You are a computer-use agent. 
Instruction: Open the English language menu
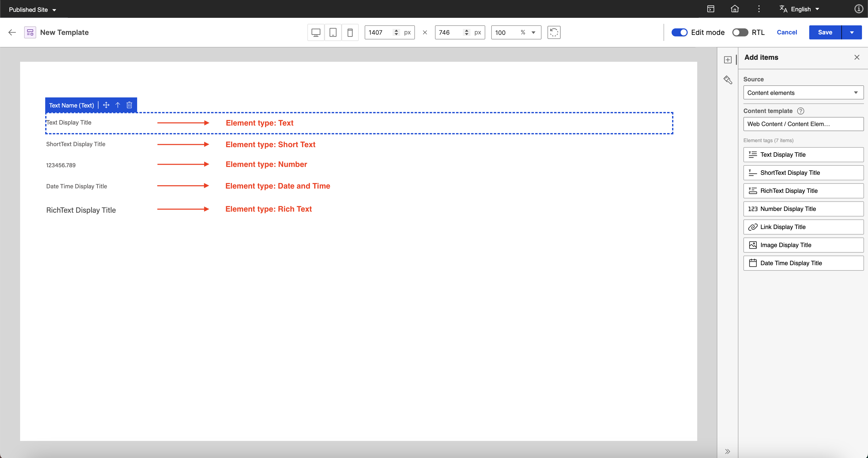click(x=800, y=9)
